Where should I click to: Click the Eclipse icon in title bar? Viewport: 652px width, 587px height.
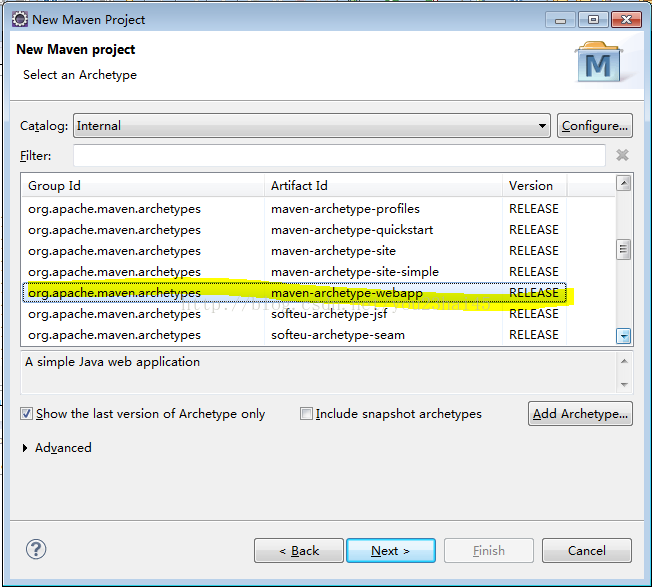tap(20, 19)
